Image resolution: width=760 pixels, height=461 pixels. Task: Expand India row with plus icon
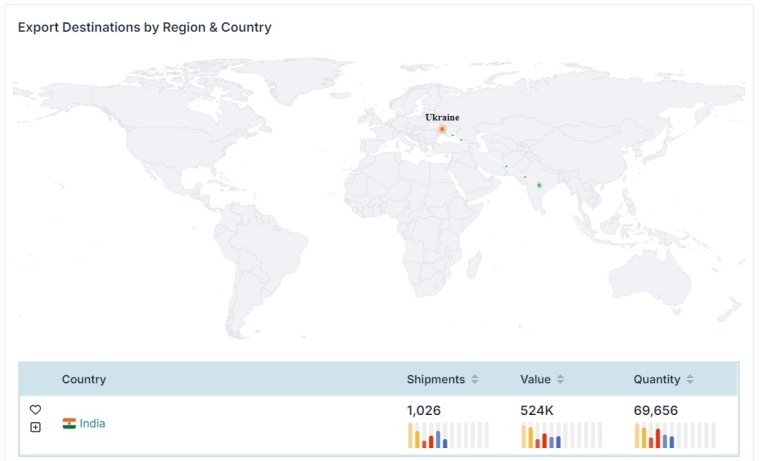(x=35, y=427)
